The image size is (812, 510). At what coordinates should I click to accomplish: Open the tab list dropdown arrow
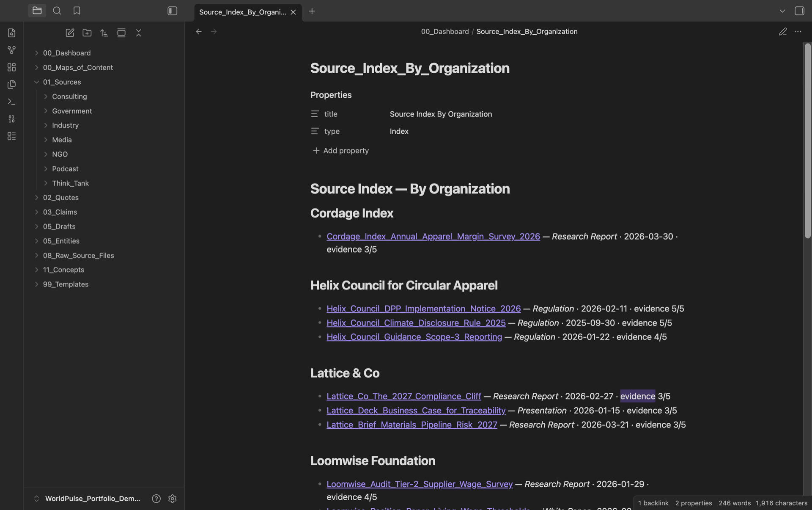pos(782,11)
